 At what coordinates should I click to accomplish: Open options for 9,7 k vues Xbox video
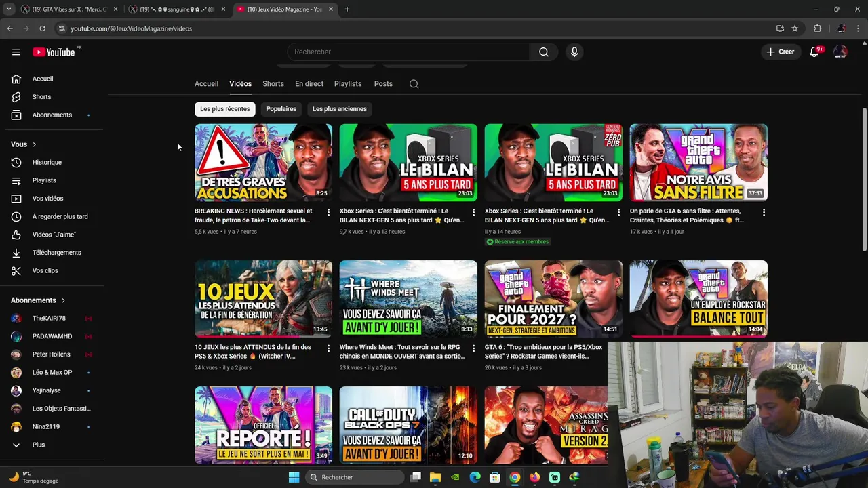pos(474,213)
